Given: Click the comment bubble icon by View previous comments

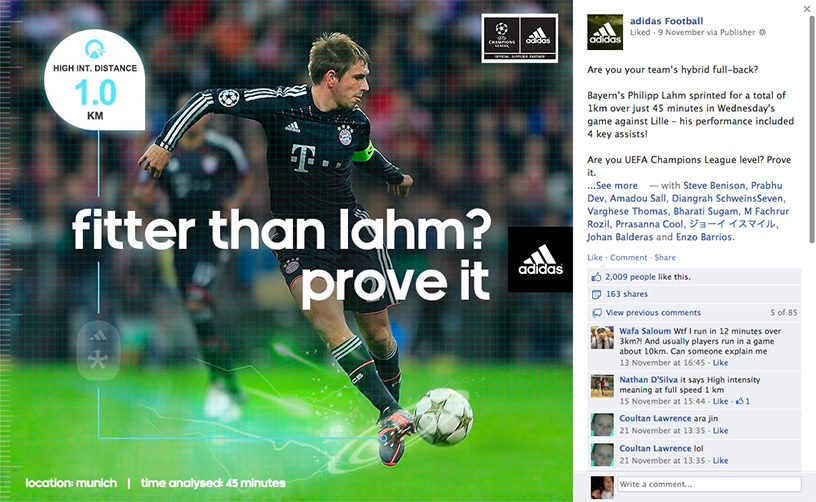Looking at the screenshot, I should coord(597,313).
